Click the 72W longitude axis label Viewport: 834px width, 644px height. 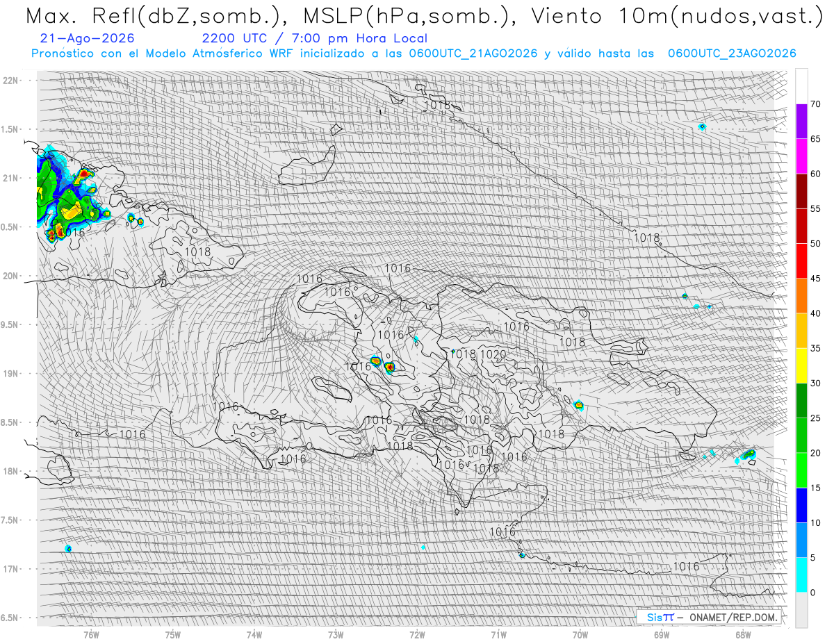[417, 634]
